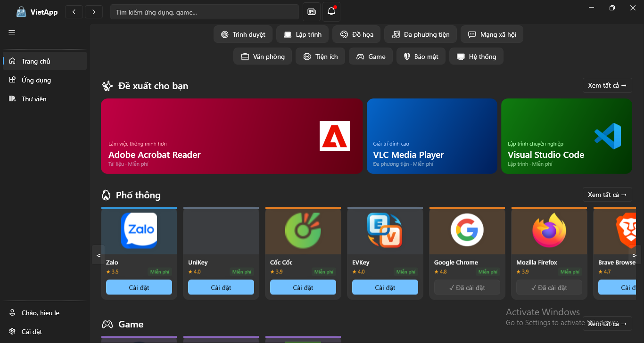The height and width of the screenshot is (343, 644).
Task: Click the flame icon beside Phổ thông
Action: coord(106,195)
